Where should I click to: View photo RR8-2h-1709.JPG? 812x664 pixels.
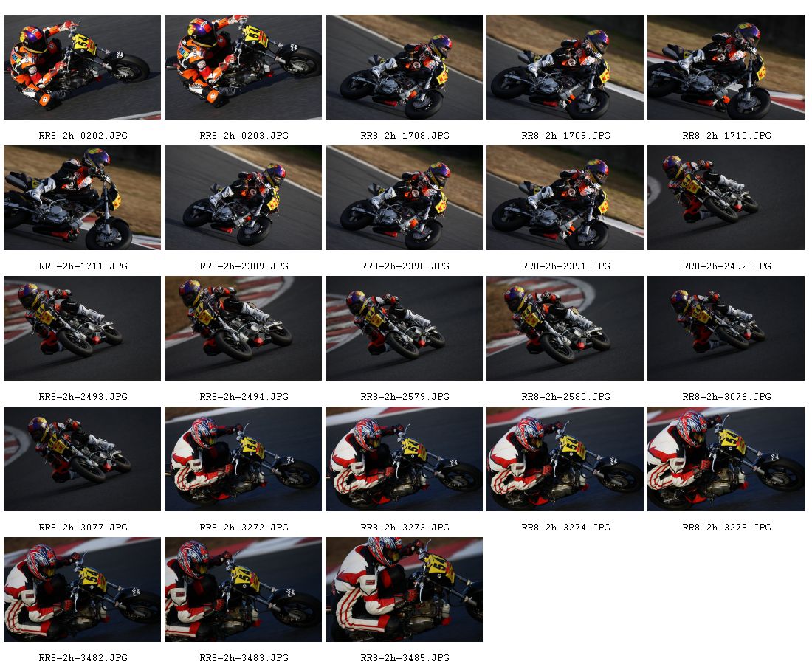(565, 66)
